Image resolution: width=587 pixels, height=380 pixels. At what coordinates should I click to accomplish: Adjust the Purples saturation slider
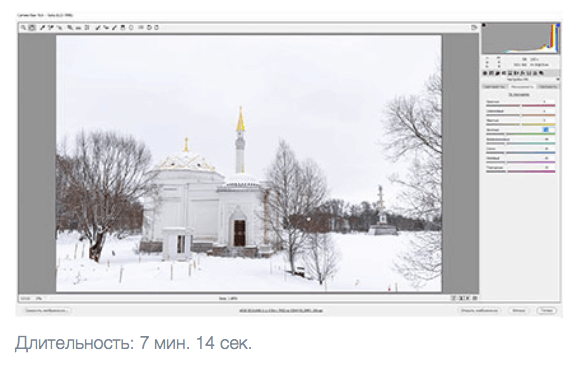pos(520,162)
